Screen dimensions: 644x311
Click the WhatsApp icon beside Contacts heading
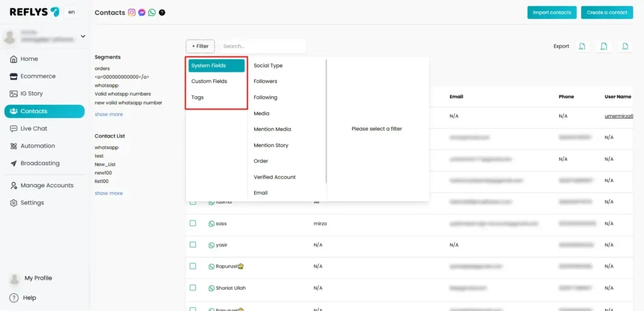point(152,13)
